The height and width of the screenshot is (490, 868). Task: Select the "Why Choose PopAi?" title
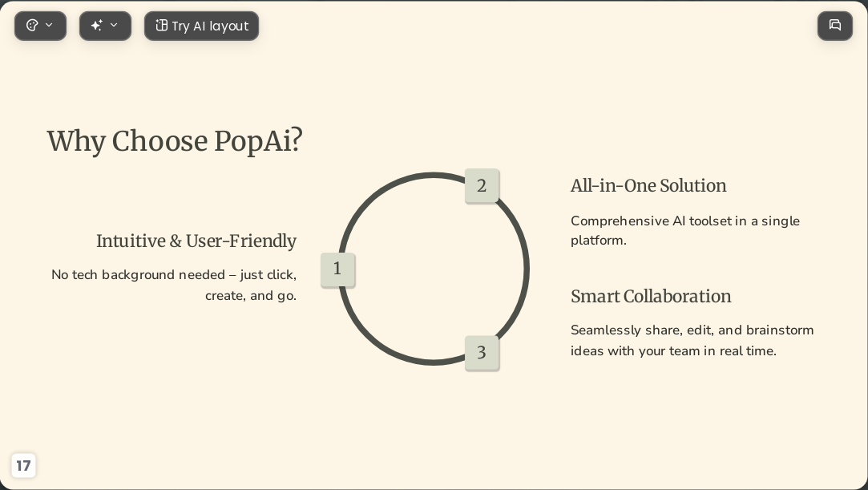pos(175,140)
